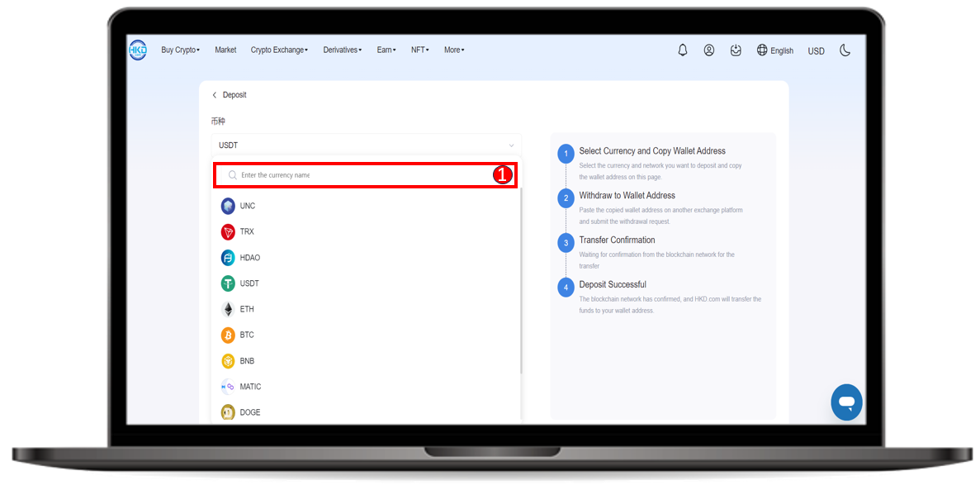The image size is (980, 490).
Task: Click the HKD logo icon
Action: coord(138,50)
